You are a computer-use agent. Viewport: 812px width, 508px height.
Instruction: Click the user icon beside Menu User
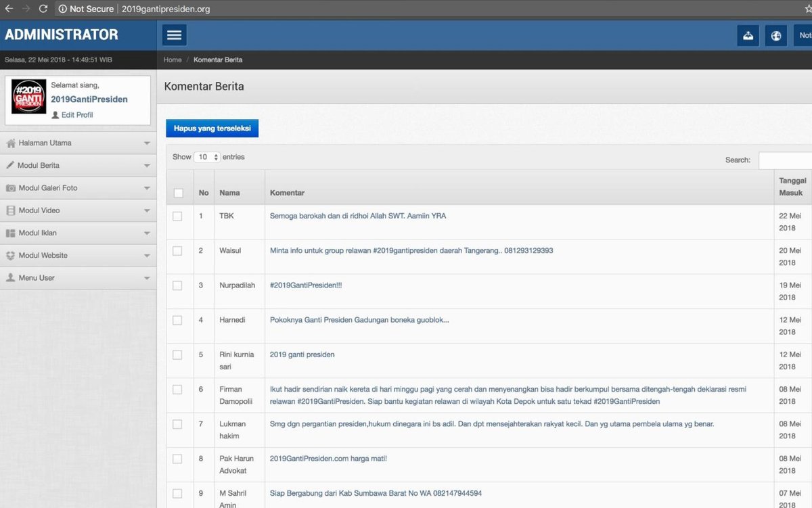pyautogui.click(x=11, y=278)
